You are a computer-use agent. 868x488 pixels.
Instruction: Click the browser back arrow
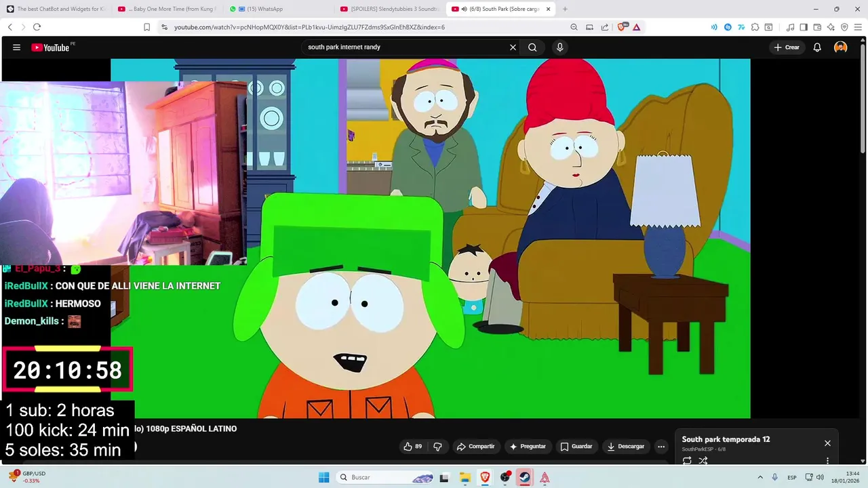(10, 27)
